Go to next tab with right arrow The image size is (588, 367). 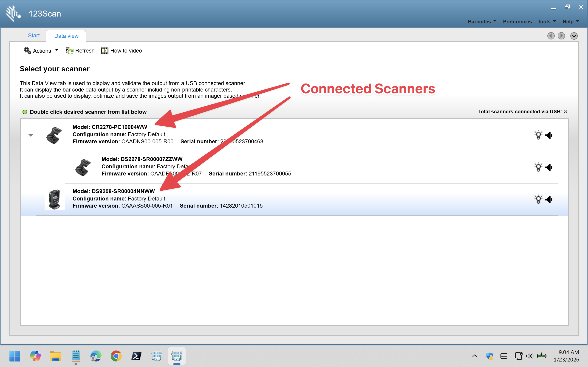[561, 36]
